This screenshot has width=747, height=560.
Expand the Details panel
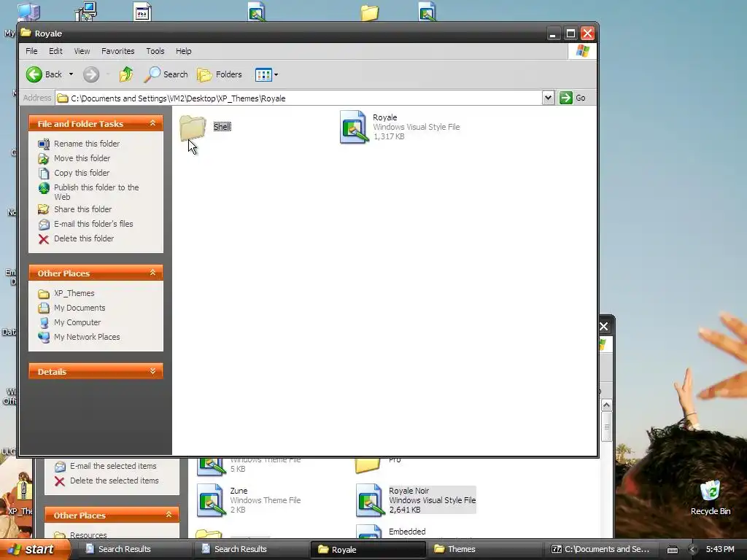(x=153, y=371)
